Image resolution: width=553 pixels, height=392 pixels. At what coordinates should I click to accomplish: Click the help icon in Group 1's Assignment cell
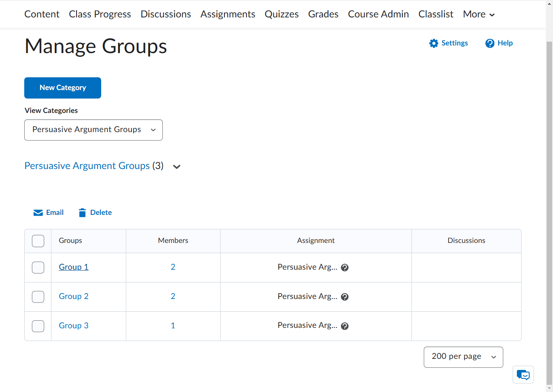(x=345, y=268)
